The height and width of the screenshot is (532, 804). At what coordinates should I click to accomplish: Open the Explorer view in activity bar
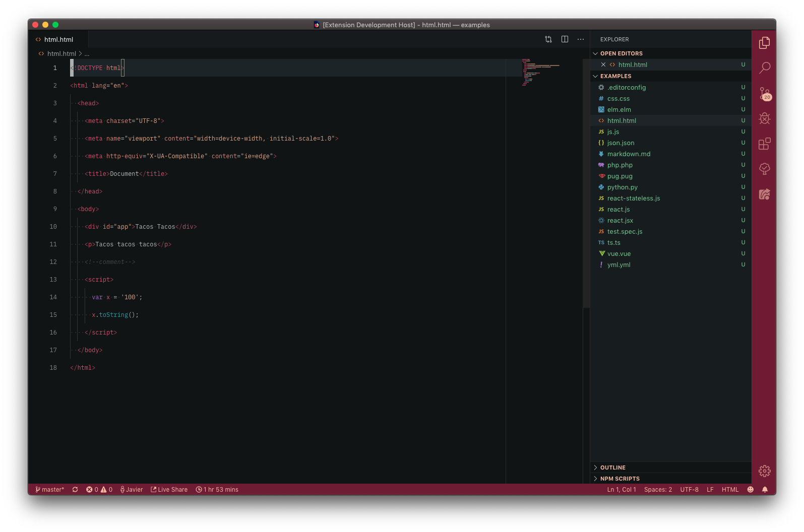click(x=764, y=43)
